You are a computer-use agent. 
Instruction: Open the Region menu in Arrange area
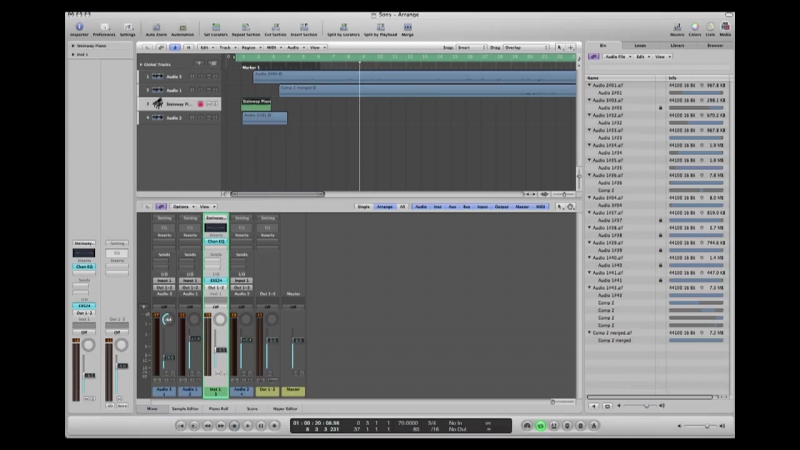(250, 47)
